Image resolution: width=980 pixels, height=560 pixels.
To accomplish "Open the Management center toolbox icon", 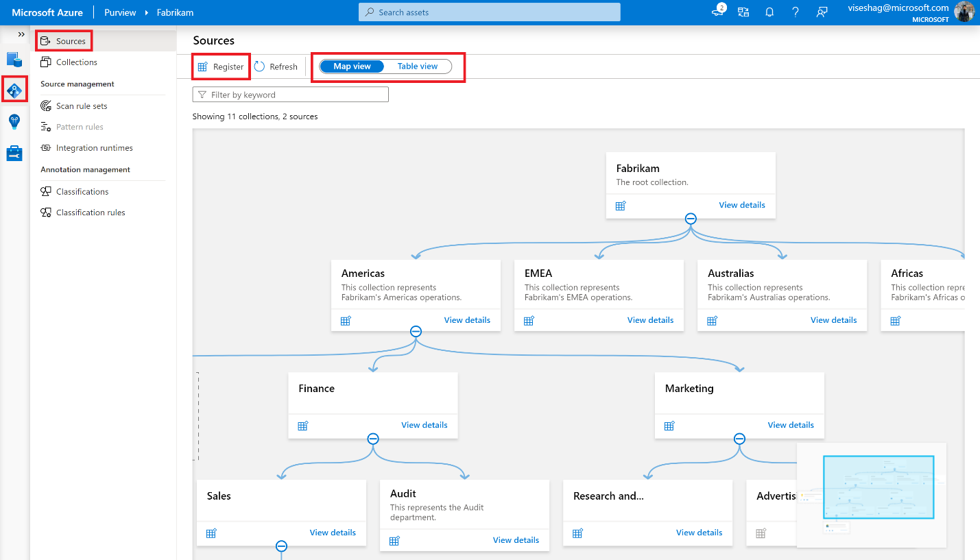I will 14,153.
